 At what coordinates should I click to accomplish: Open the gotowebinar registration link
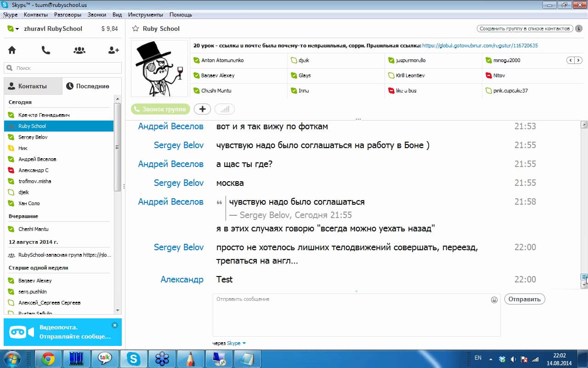click(x=480, y=46)
